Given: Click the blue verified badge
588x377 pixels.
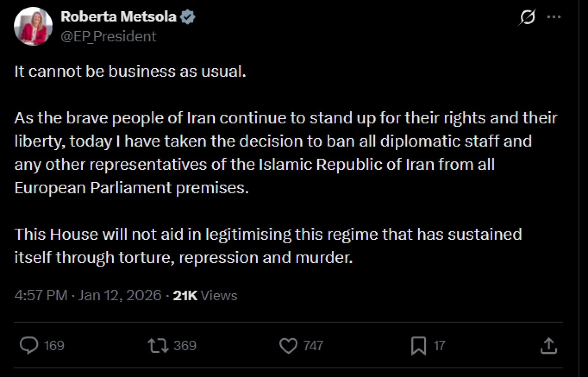Looking at the screenshot, I should coord(187,17).
